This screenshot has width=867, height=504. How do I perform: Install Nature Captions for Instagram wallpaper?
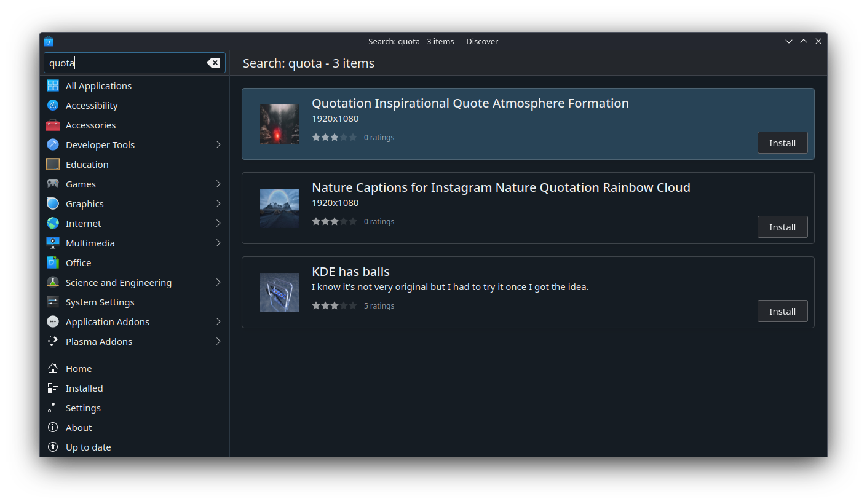[782, 227]
